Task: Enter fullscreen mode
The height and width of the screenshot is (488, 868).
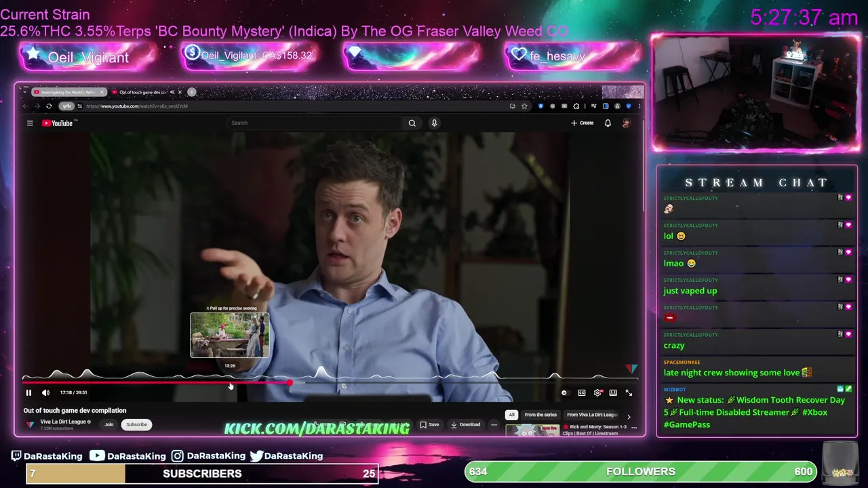Action: tap(629, 392)
